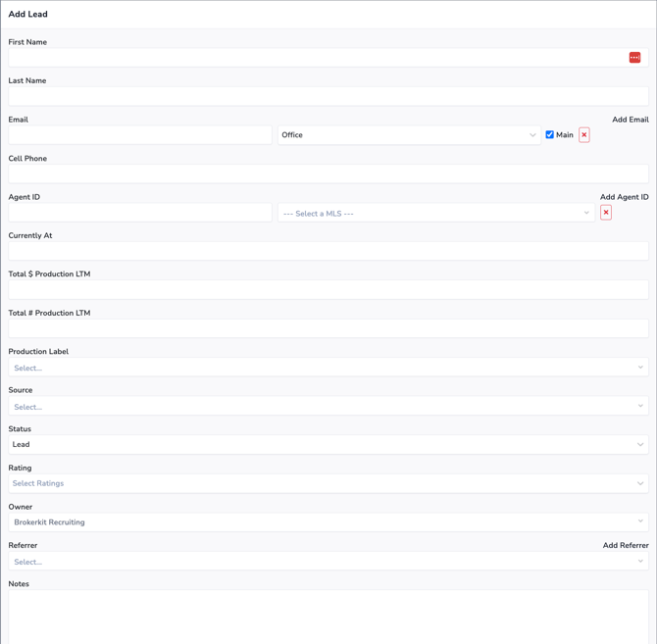Open the Office email type dropdown
The height and width of the screenshot is (644, 657).
point(409,135)
